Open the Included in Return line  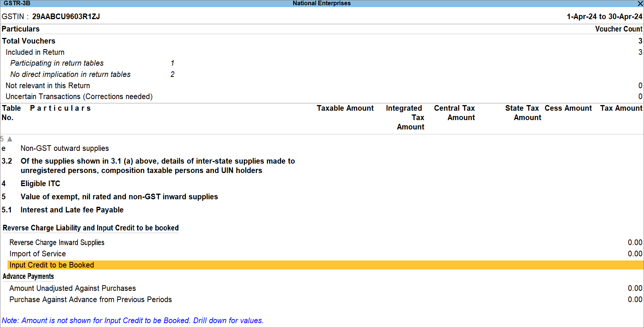tap(35, 52)
